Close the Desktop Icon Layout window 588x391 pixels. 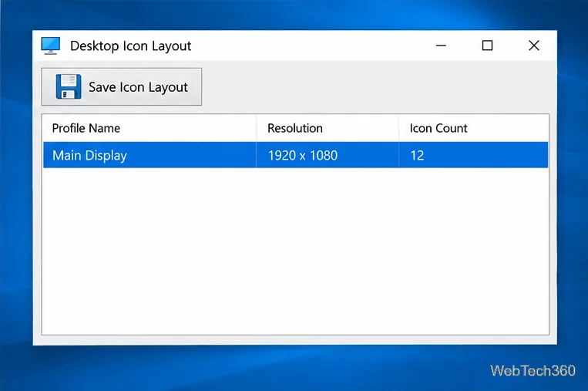pyautogui.click(x=533, y=46)
